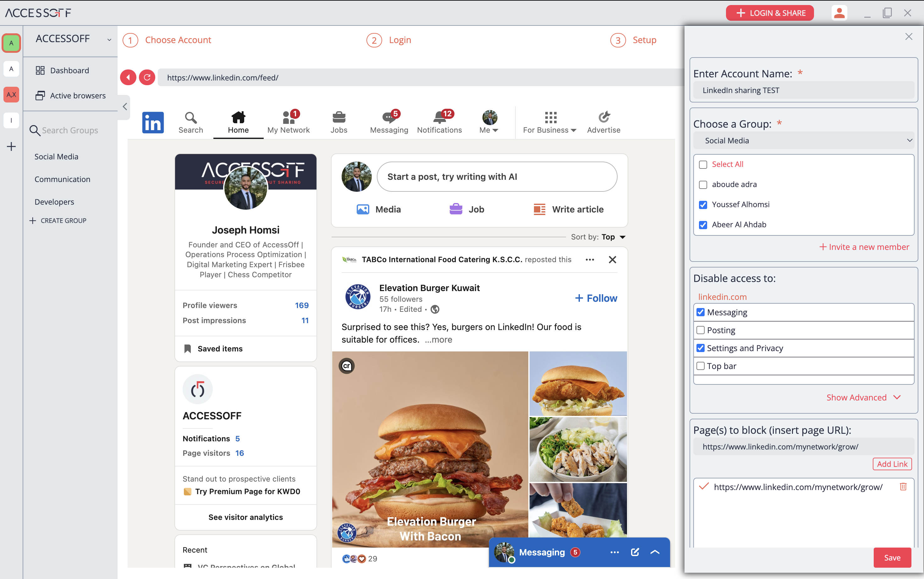Click the red browser back arrow
The image size is (924, 579).
(128, 78)
